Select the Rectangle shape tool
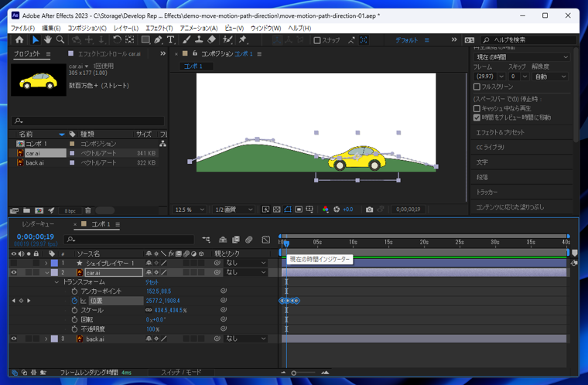Viewport: 588px width, 385px height. point(145,39)
